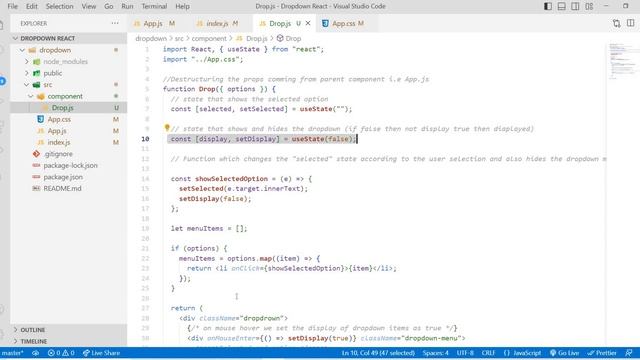This screenshot has height=360, width=640.
Task: Click the code minimap preview
Action: [622, 61]
